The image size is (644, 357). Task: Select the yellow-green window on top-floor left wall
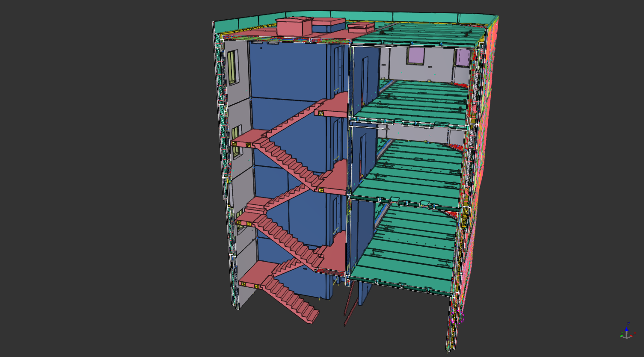(x=232, y=68)
